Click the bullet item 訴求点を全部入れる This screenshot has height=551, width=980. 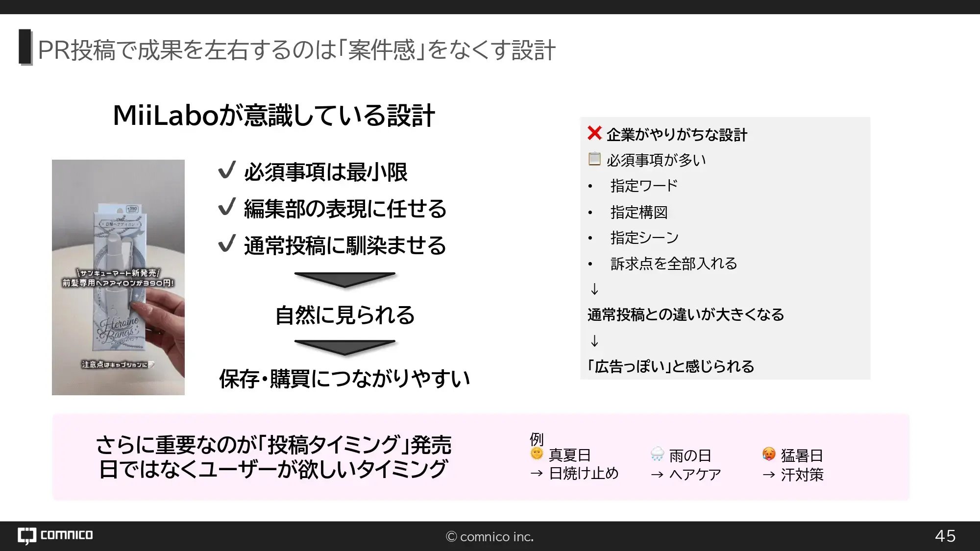(674, 264)
